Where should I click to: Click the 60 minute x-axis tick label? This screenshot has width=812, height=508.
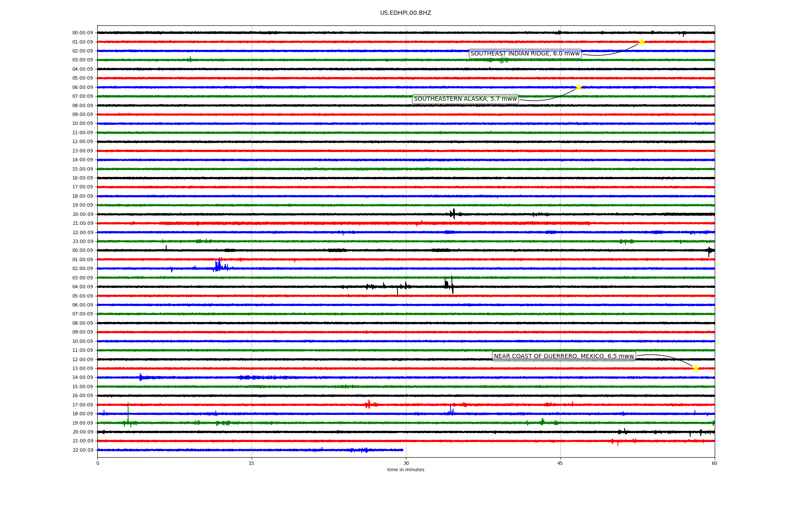[714, 463]
